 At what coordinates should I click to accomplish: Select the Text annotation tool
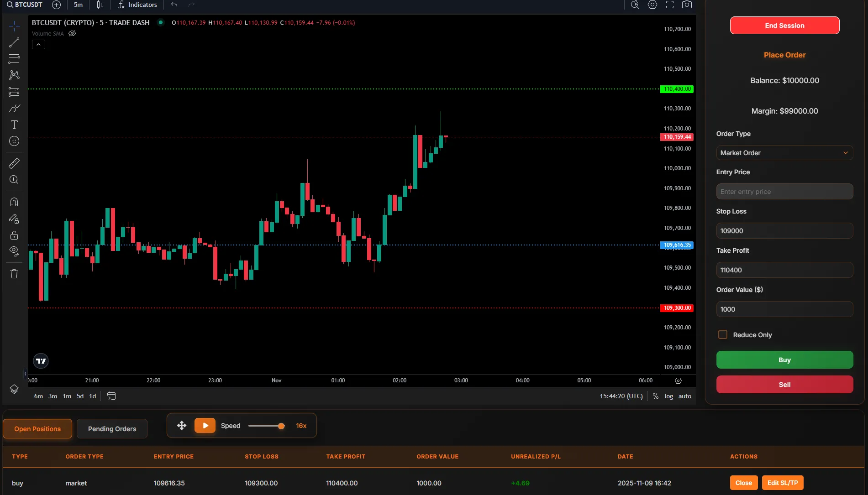tap(14, 125)
